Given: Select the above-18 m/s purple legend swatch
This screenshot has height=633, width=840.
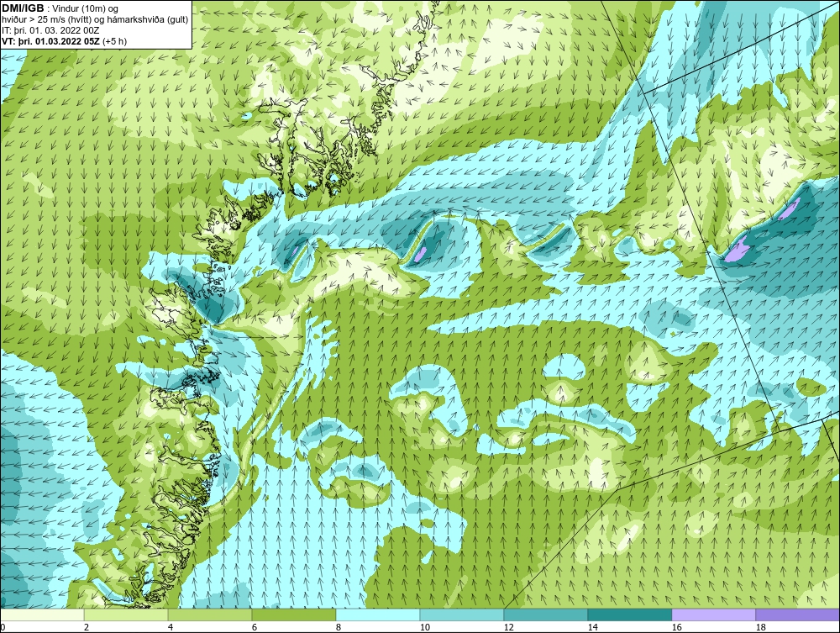Looking at the screenshot, I should pyautogui.click(x=797, y=615).
